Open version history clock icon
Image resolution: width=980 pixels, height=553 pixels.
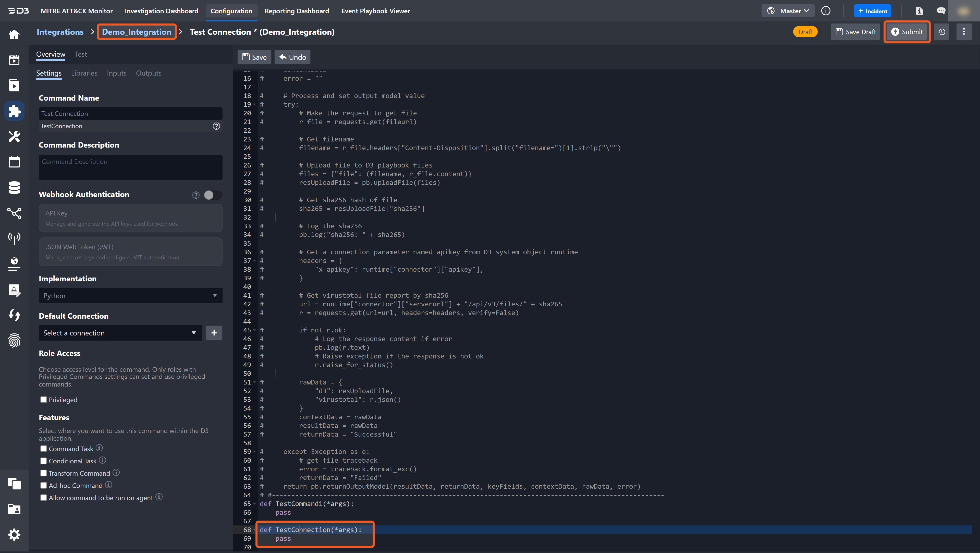coord(942,32)
